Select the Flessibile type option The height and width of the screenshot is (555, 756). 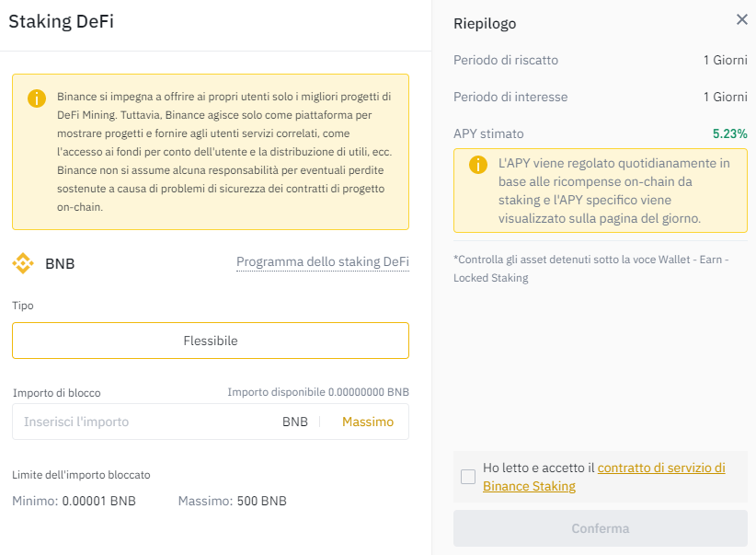click(211, 341)
